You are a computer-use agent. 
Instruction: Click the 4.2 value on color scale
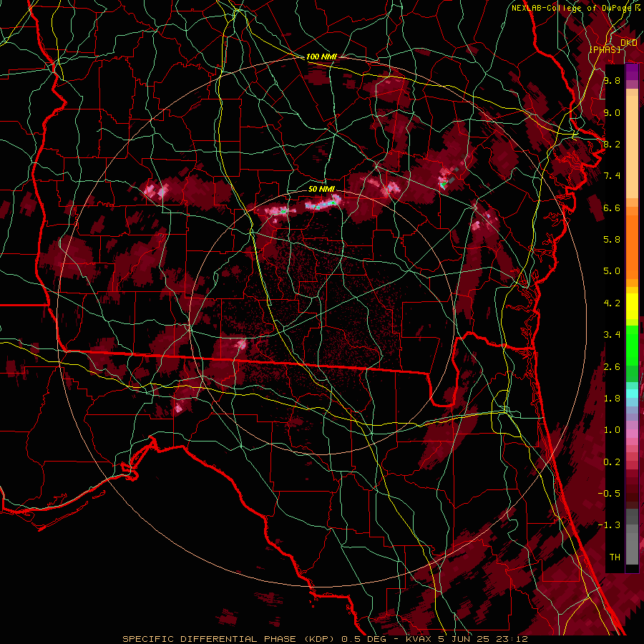612,303
